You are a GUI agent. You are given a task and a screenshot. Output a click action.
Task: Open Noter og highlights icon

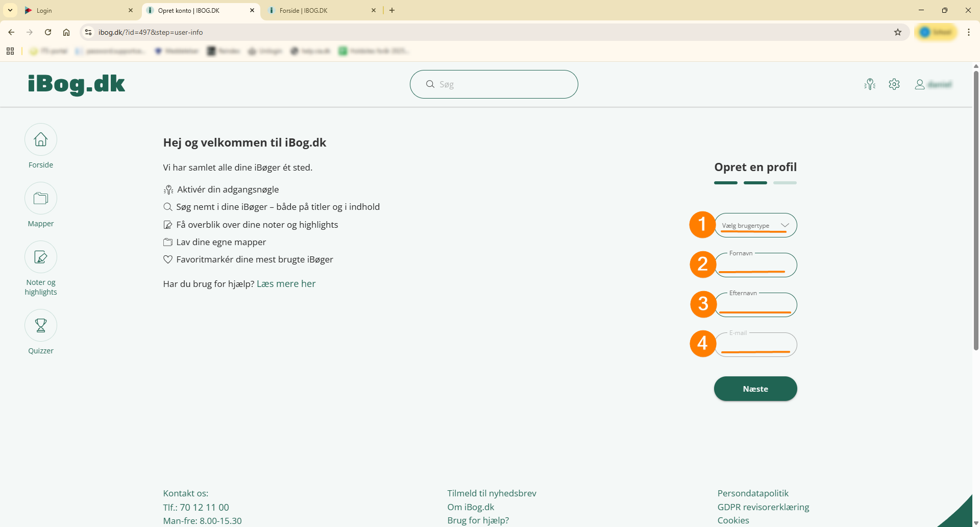pos(41,257)
